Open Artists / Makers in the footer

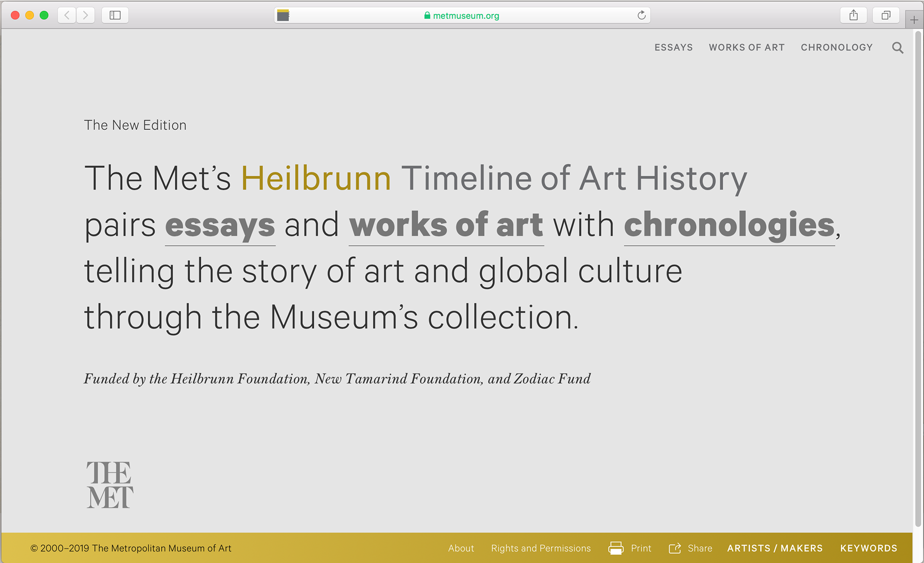point(775,548)
